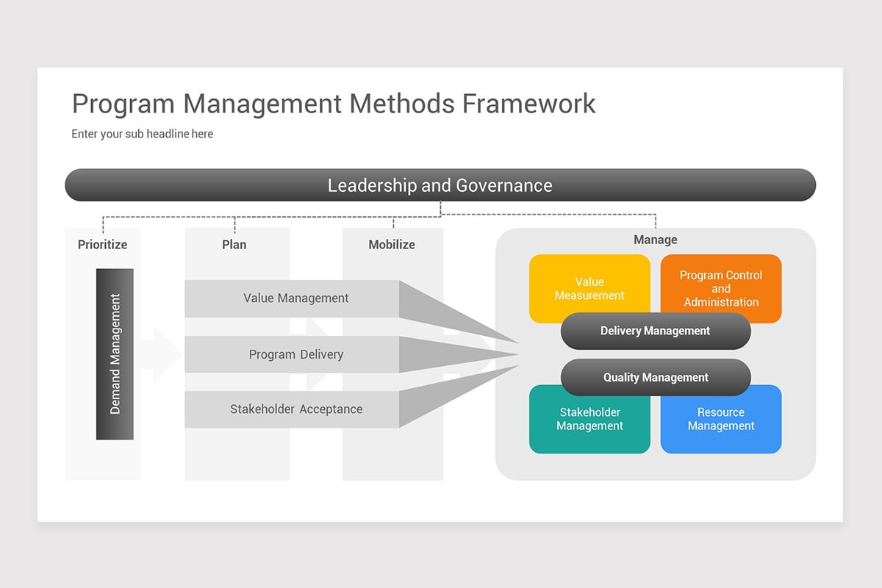Click the Leadership and Governance banner
882x588 pixels.
click(440, 185)
